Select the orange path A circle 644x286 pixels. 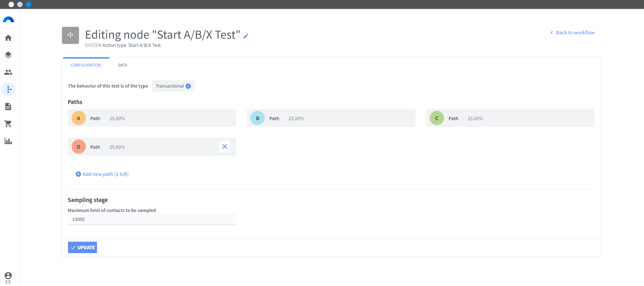tap(79, 118)
